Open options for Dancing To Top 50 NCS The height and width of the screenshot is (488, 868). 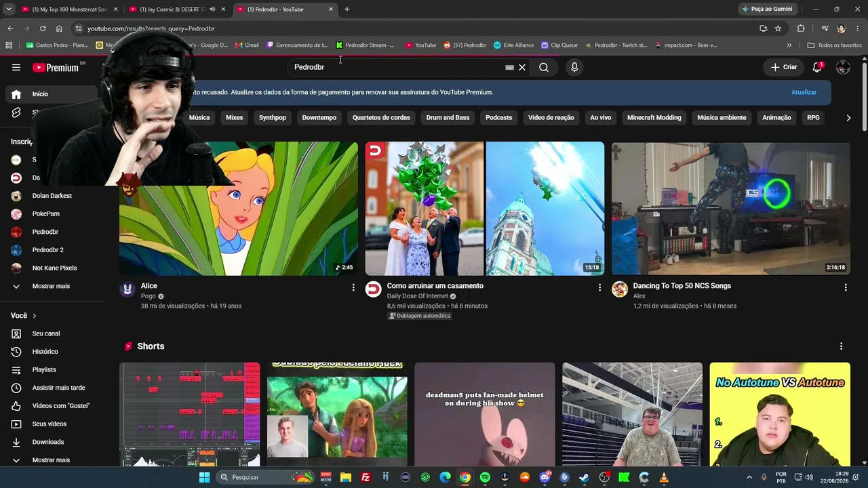pos(846,287)
